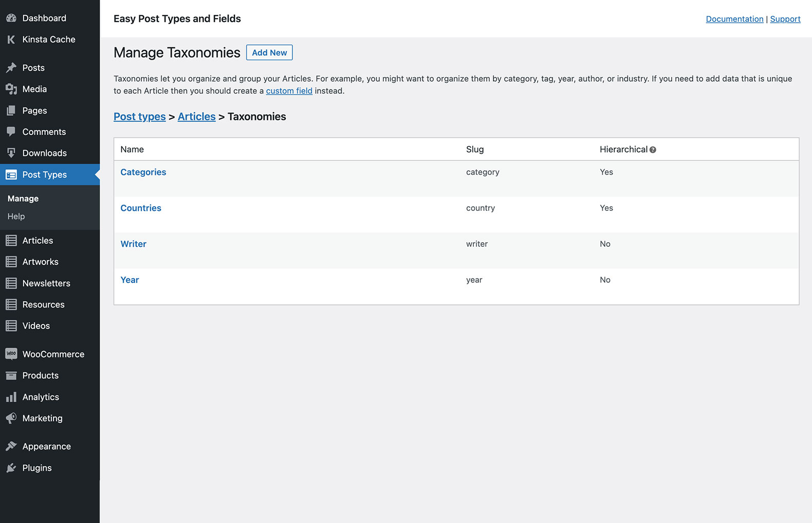The width and height of the screenshot is (812, 523).
Task: Click the Comments speech bubble icon
Action: pyautogui.click(x=11, y=132)
